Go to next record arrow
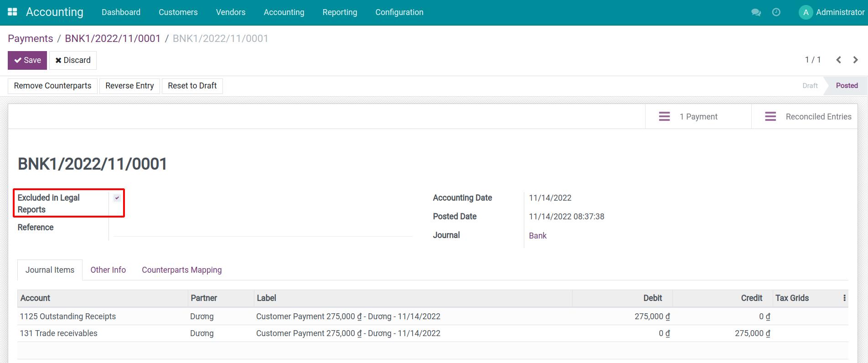 pos(855,60)
